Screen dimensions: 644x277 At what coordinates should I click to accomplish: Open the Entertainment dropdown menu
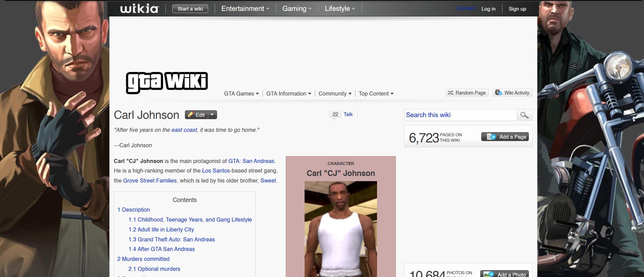pos(245,9)
